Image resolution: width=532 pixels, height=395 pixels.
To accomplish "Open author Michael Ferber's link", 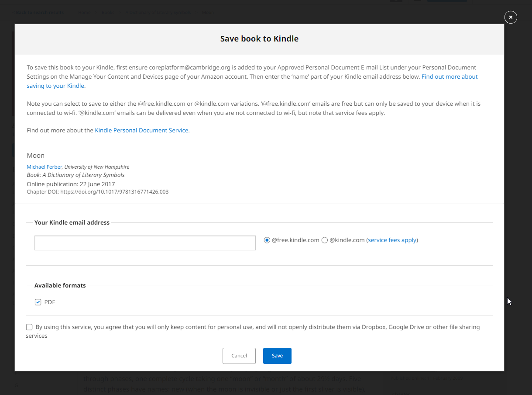I will pyautogui.click(x=44, y=167).
